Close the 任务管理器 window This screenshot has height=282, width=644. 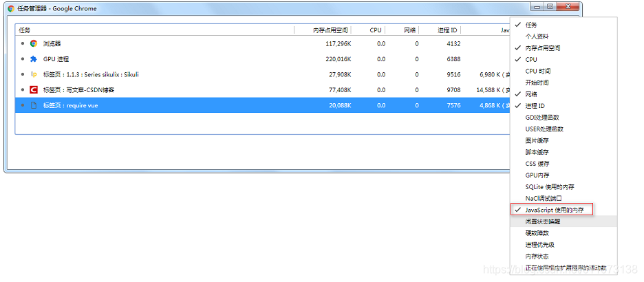tap(567, 7)
